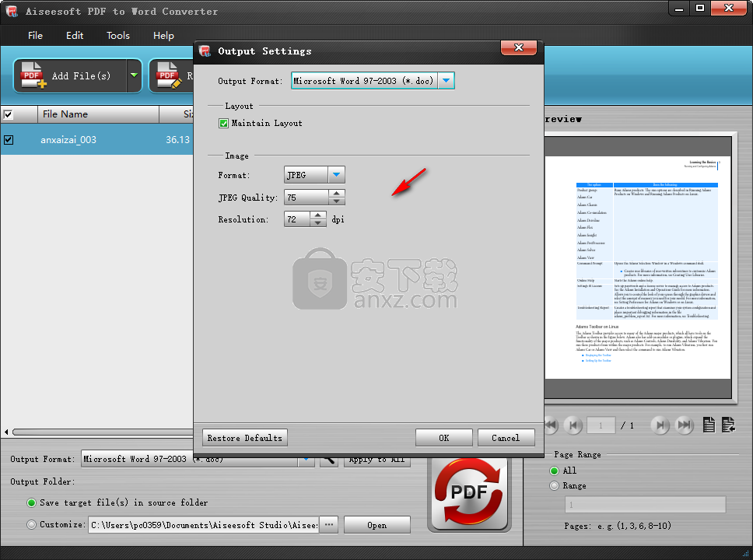This screenshot has height=560, width=753.
Task: Open the Help menu
Action: click(163, 36)
